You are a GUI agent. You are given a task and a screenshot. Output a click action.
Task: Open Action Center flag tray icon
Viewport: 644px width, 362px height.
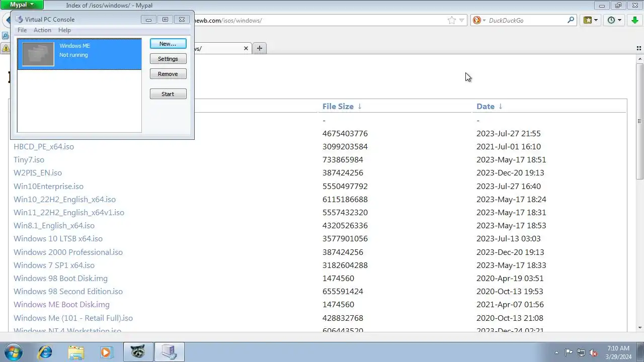pyautogui.click(x=569, y=352)
